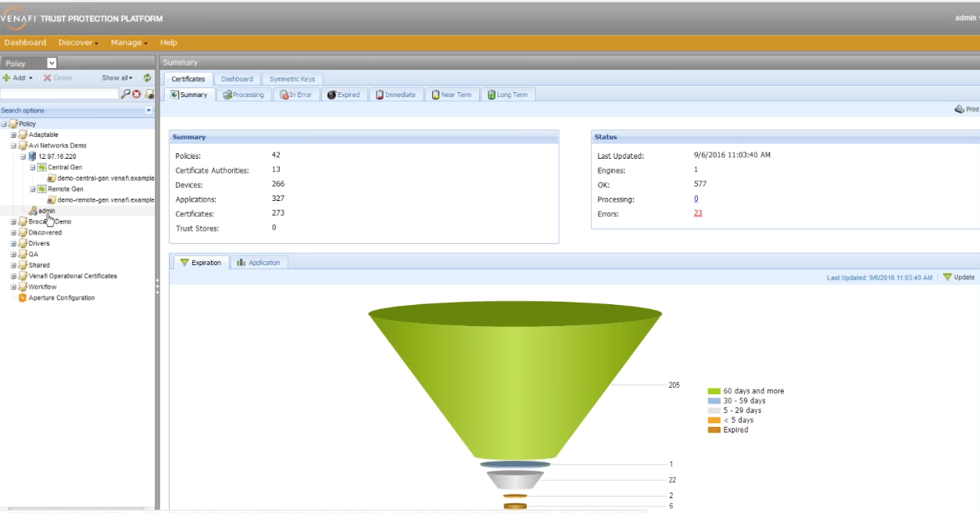Switch to the Dashboard tab beside Certificates

coord(237,79)
